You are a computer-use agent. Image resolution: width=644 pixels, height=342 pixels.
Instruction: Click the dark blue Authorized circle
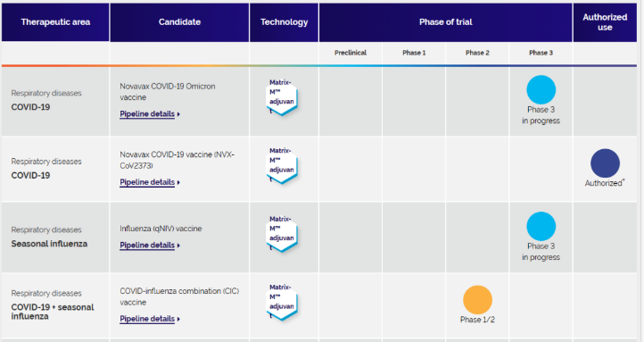tap(605, 163)
